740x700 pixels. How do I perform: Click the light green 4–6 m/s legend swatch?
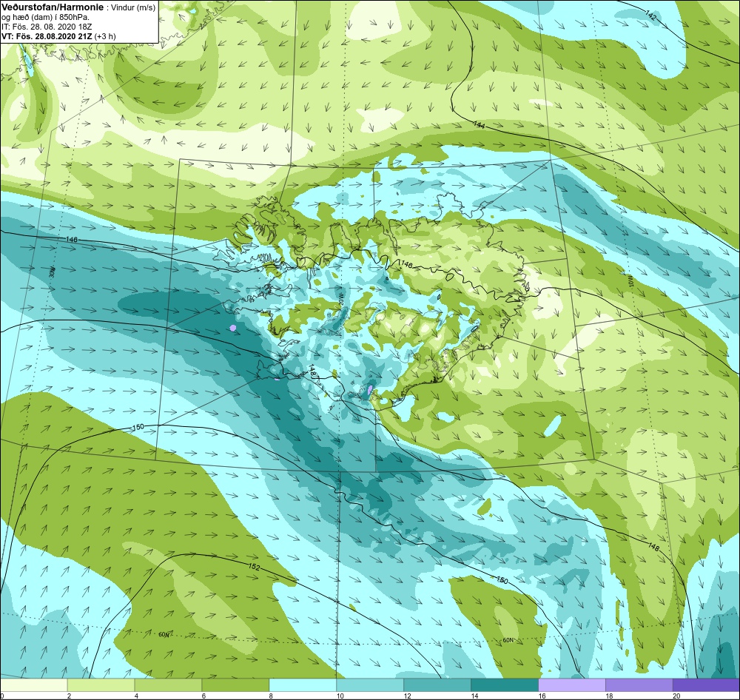168,684
